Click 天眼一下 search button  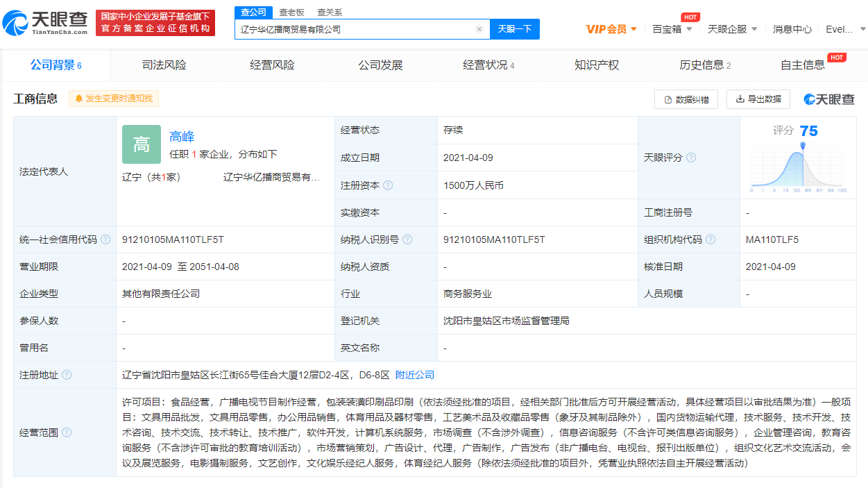point(515,29)
